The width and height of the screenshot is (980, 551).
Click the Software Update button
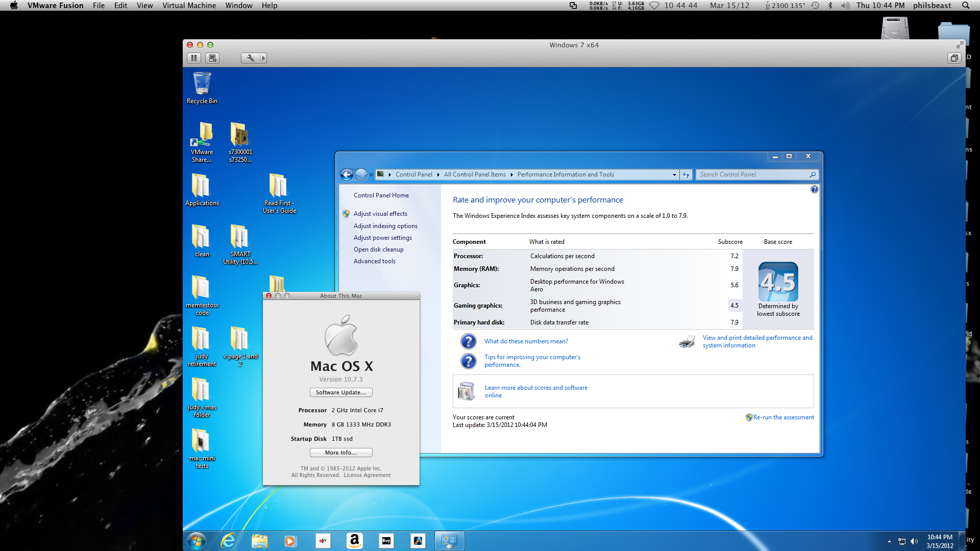pos(340,392)
